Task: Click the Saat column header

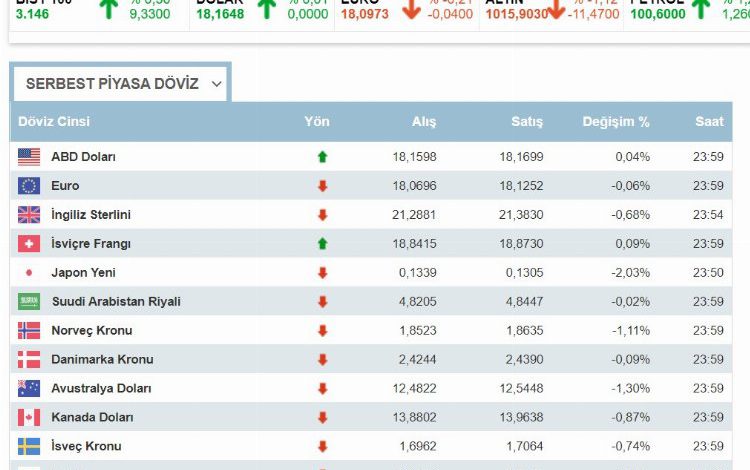Action: 709,121
